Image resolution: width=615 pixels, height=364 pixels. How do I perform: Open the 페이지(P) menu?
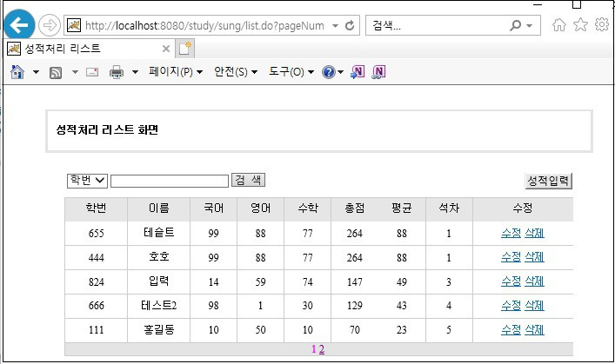coord(176,72)
